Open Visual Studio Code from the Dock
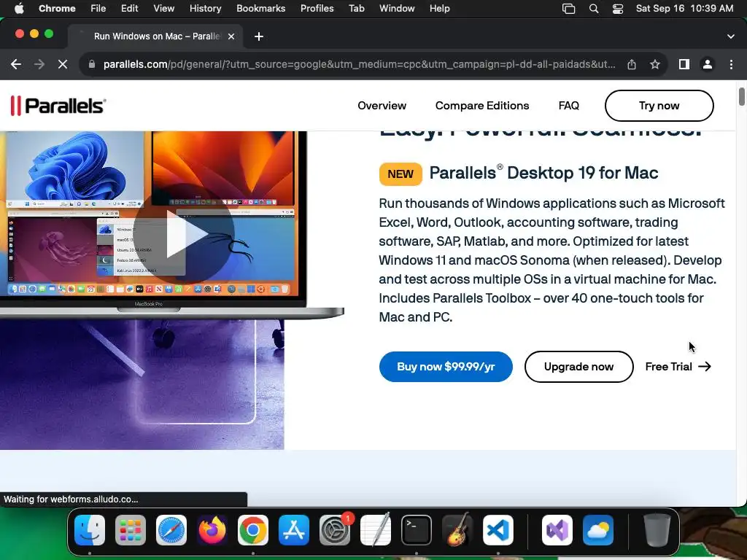 point(498,530)
